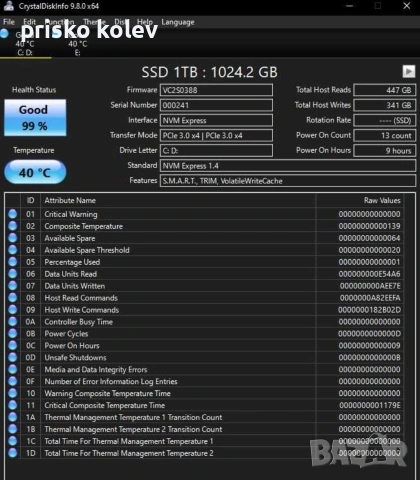
Task: Click status circle for Thermal Management Temperature 1 Transition Count
Action: coord(13,417)
